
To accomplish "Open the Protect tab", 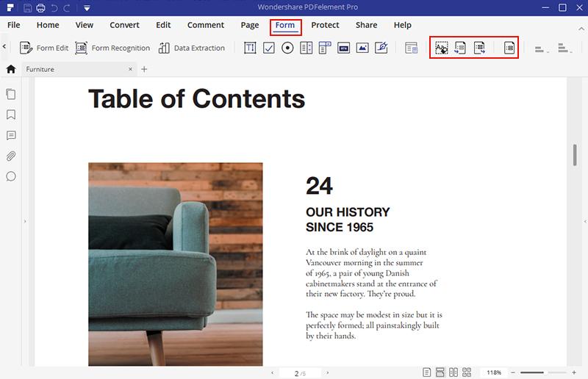I will point(325,25).
